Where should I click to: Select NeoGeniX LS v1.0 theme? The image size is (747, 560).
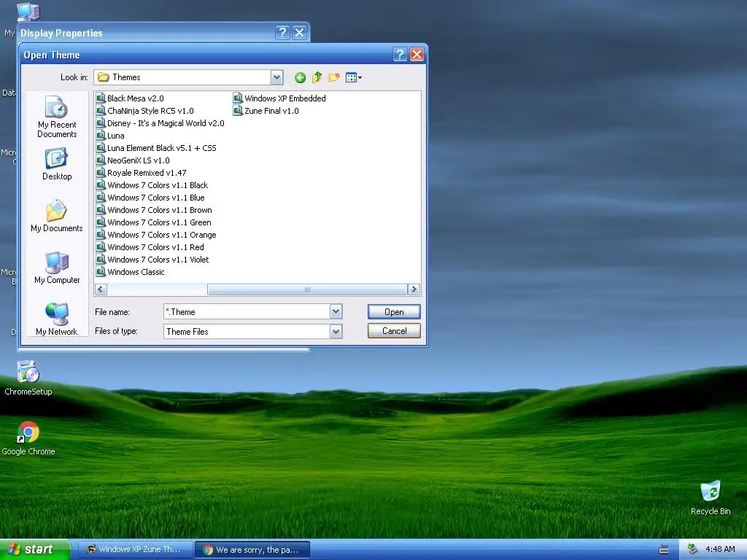(133, 160)
